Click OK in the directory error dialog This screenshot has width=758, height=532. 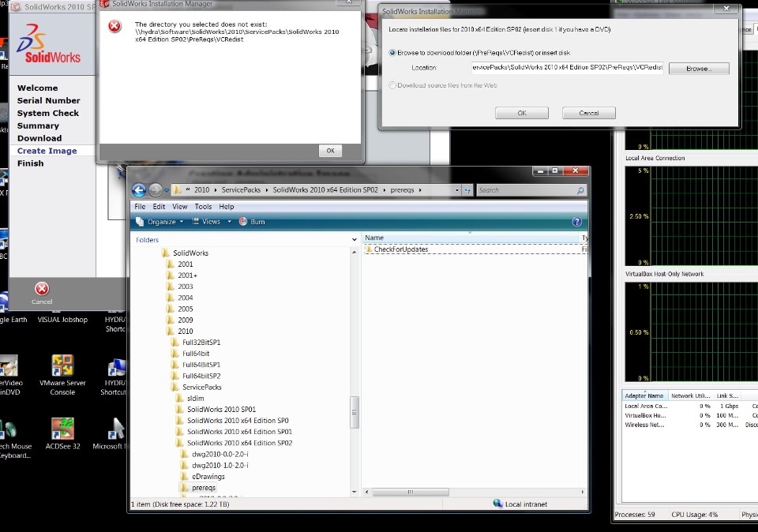[x=330, y=151]
